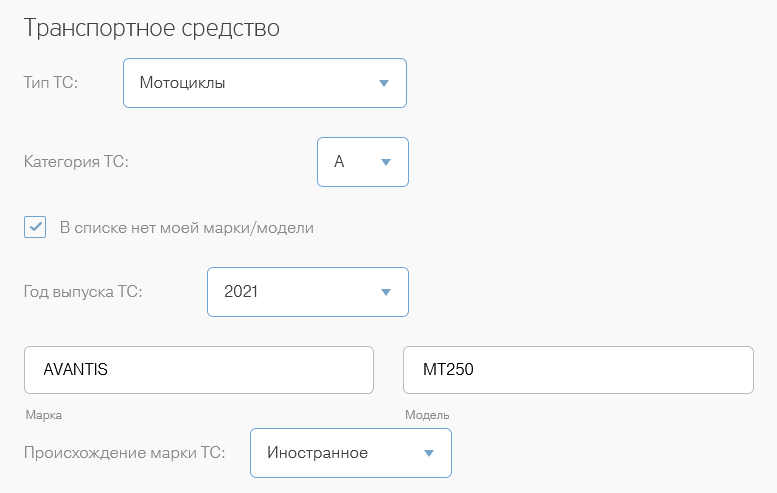
Task: Click the 'В списке нет моей марки/модели' label
Action: point(187,228)
